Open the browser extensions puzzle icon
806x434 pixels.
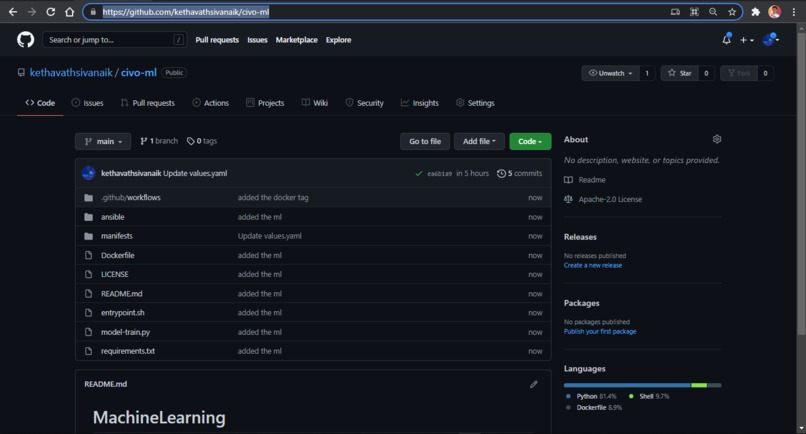tap(755, 12)
